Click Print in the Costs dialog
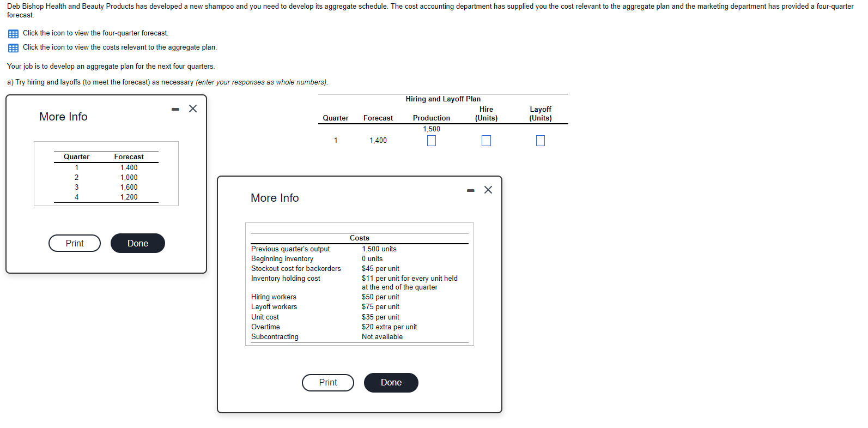Screen dimensions: 868x428 pyautogui.click(x=328, y=383)
